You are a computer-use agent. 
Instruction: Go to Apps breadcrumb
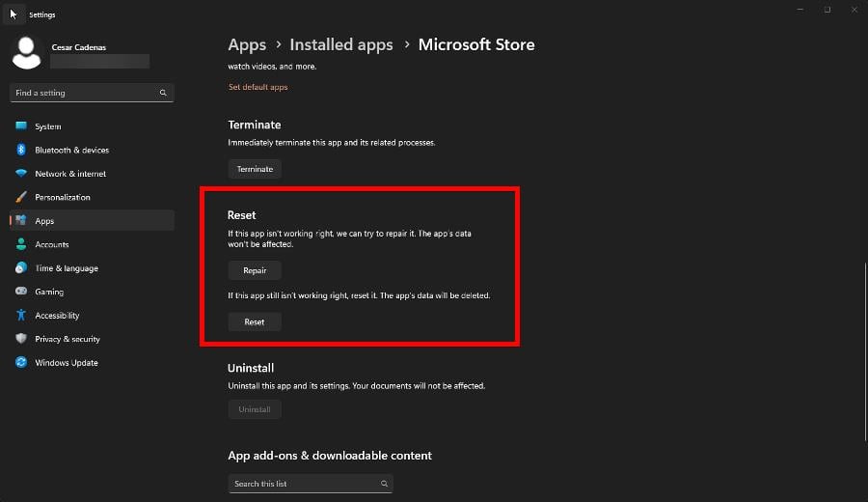pos(247,44)
